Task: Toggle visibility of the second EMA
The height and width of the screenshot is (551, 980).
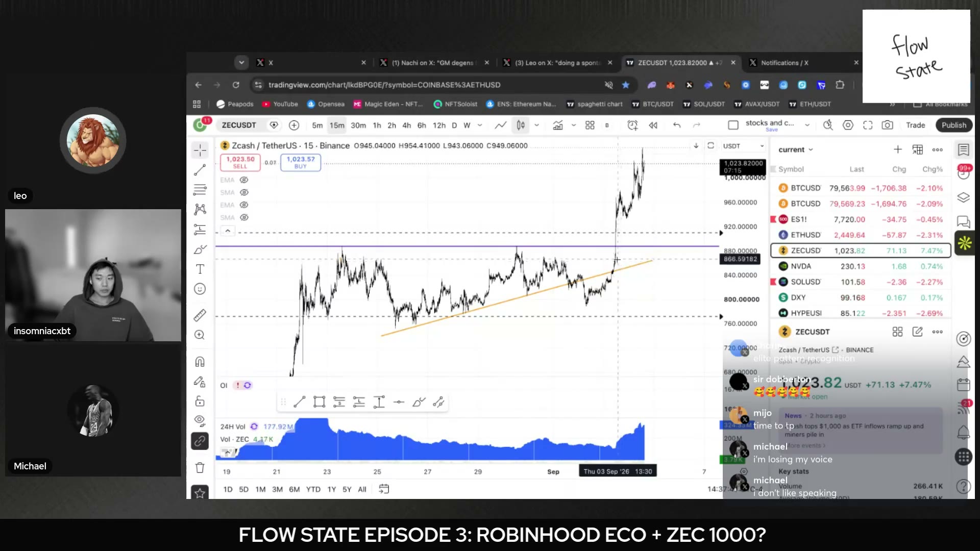Action: (244, 205)
